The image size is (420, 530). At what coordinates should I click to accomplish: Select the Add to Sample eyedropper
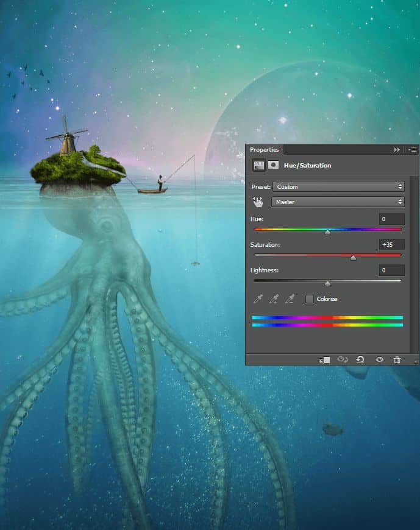tap(274, 299)
